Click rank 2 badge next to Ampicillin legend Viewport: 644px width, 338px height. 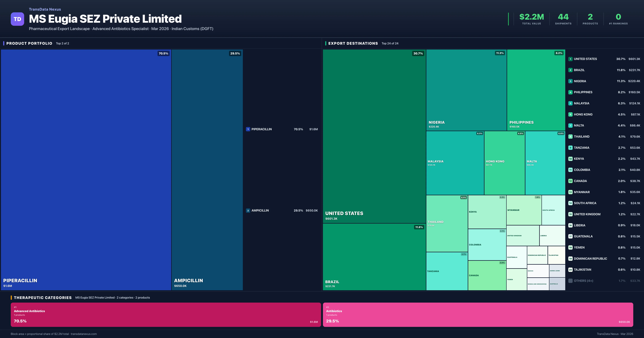[248, 210]
